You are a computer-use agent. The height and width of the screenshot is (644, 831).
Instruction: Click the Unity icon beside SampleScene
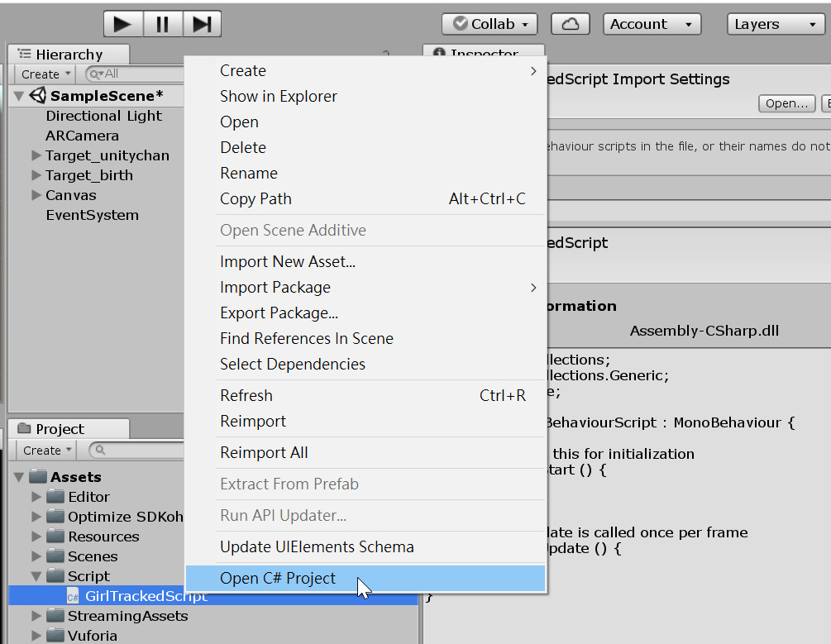(38, 95)
